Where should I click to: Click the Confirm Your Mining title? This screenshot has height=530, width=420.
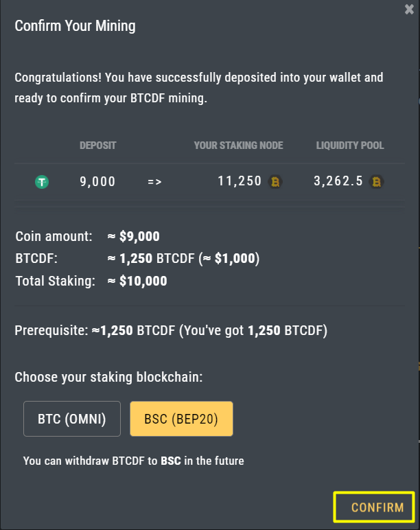pyautogui.click(x=75, y=26)
